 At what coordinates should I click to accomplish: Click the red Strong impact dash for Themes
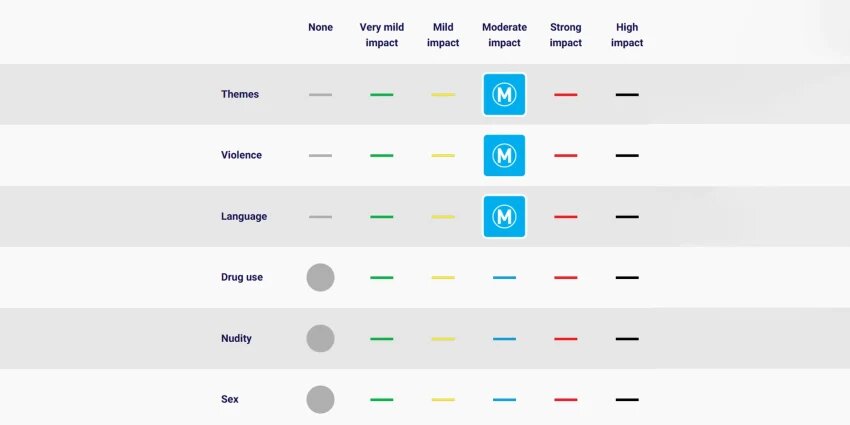point(565,95)
